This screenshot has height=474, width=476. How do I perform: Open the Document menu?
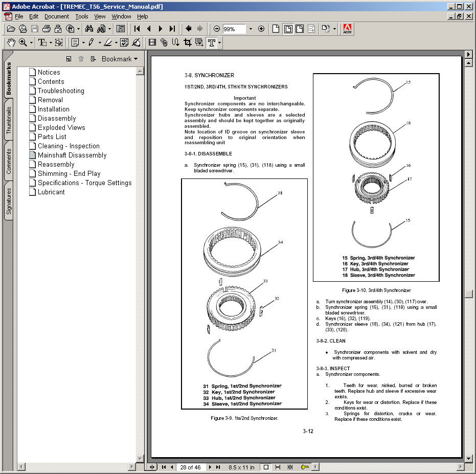[57, 16]
